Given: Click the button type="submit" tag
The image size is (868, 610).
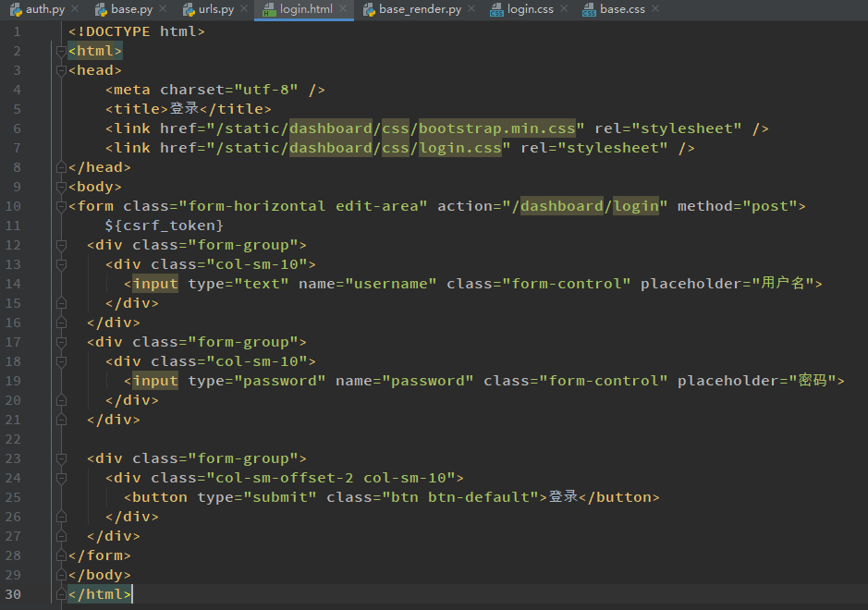Looking at the screenshot, I should [220, 497].
